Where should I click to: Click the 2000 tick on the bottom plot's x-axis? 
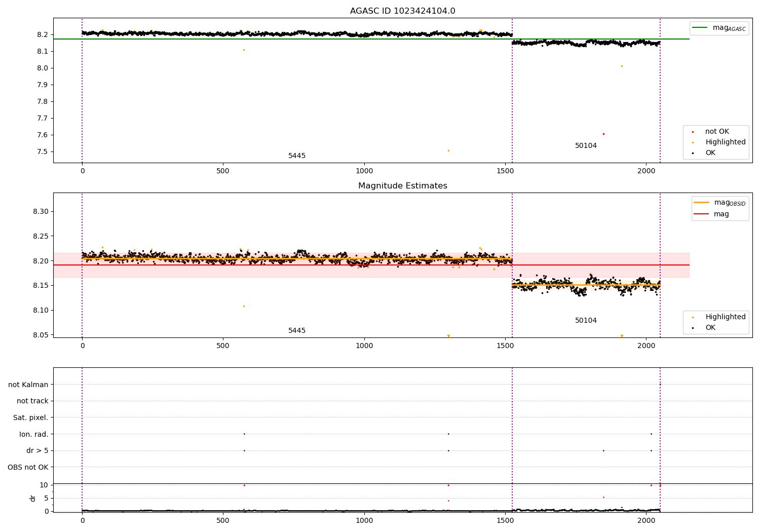click(646, 521)
